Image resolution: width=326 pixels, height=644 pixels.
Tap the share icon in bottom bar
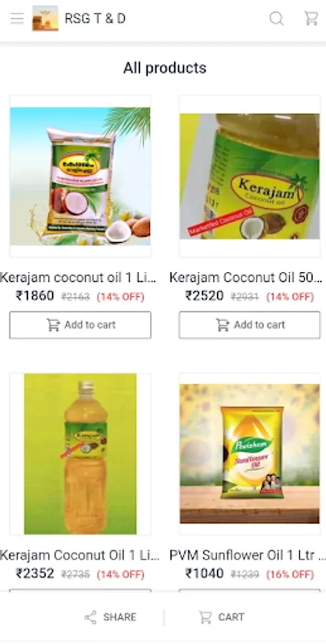[90, 617]
